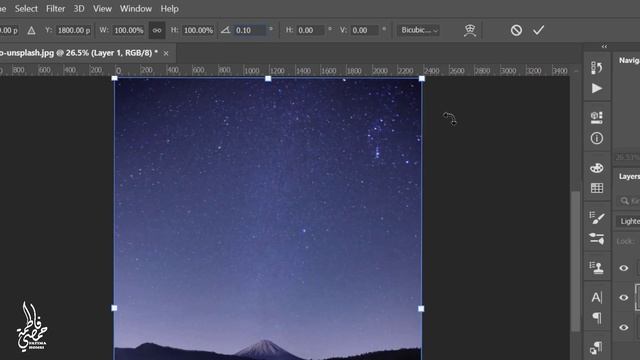Toggle maintain aspect ratio link icon
The image size is (640, 360).
(x=157, y=30)
